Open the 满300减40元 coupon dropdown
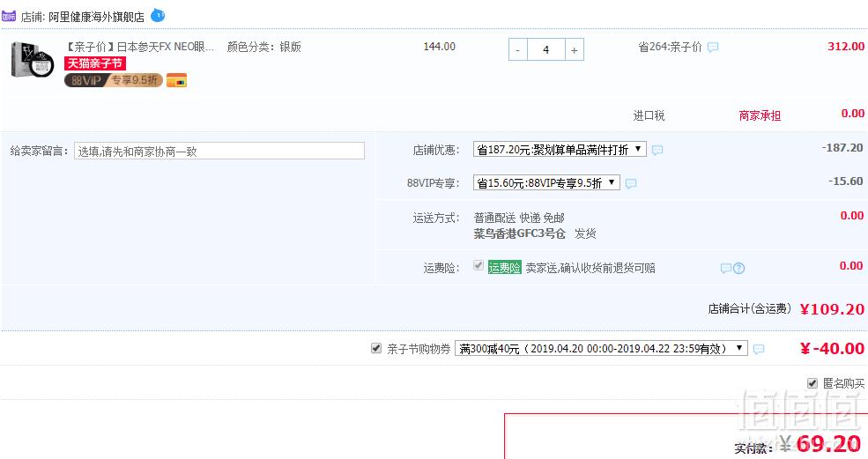The width and height of the screenshot is (868, 459). point(601,348)
